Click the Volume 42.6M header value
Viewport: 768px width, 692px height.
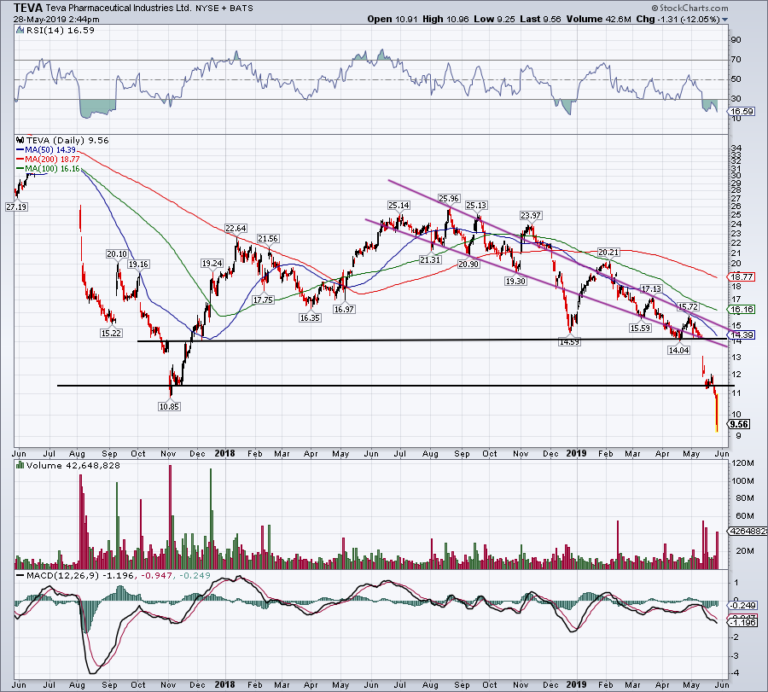(599, 19)
